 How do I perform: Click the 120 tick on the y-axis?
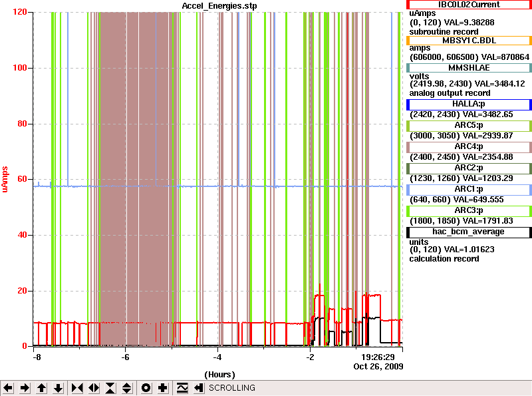click(20, 12)
